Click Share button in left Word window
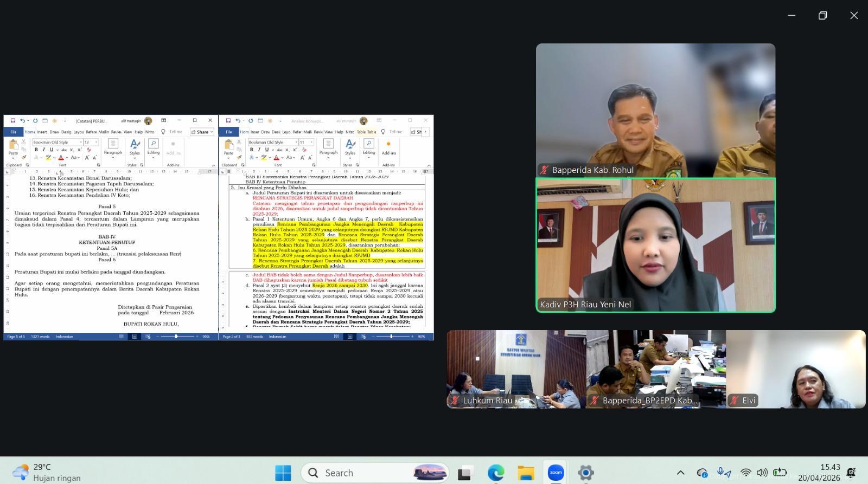 click(x=201, y=132)
